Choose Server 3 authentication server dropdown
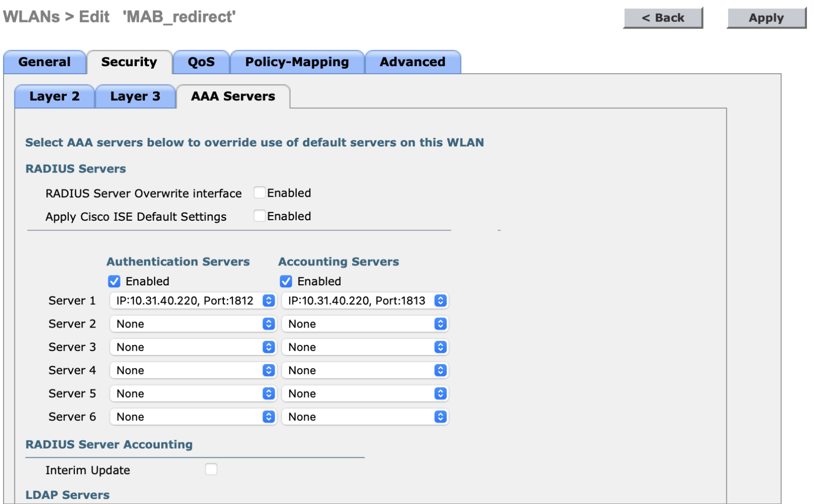The height and width of the screenshot is (504, 814). point(193,347)
